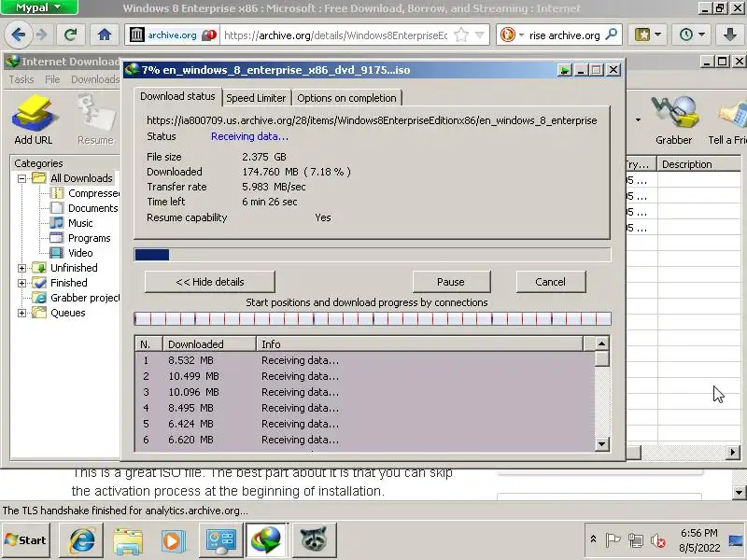Switch to Download status tab
Screen dimensions: 747x560
pyautogui.click(x=177, y=97)
